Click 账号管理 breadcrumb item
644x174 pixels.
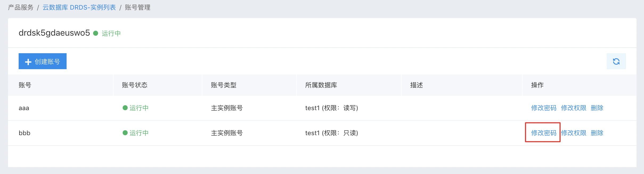[x=138, y=7]
